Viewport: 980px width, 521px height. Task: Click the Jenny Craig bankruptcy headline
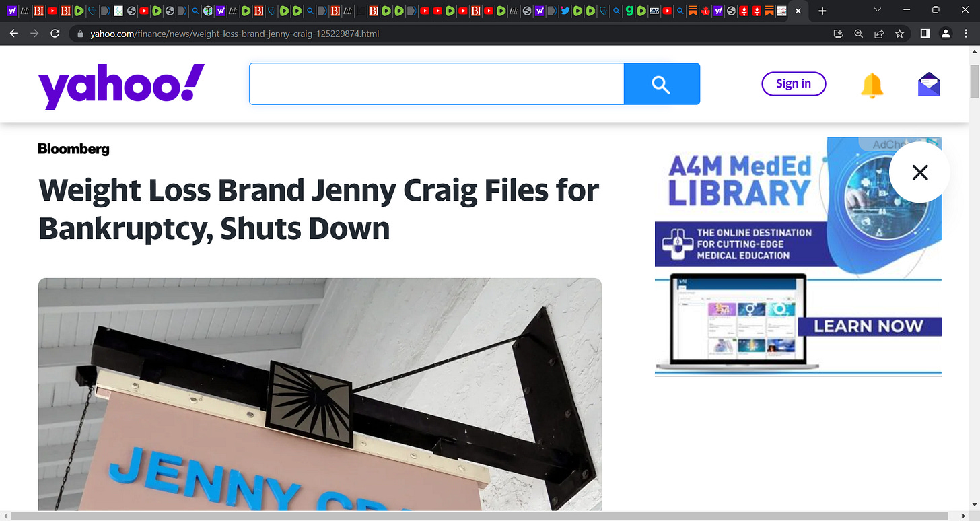pos(318,209)
